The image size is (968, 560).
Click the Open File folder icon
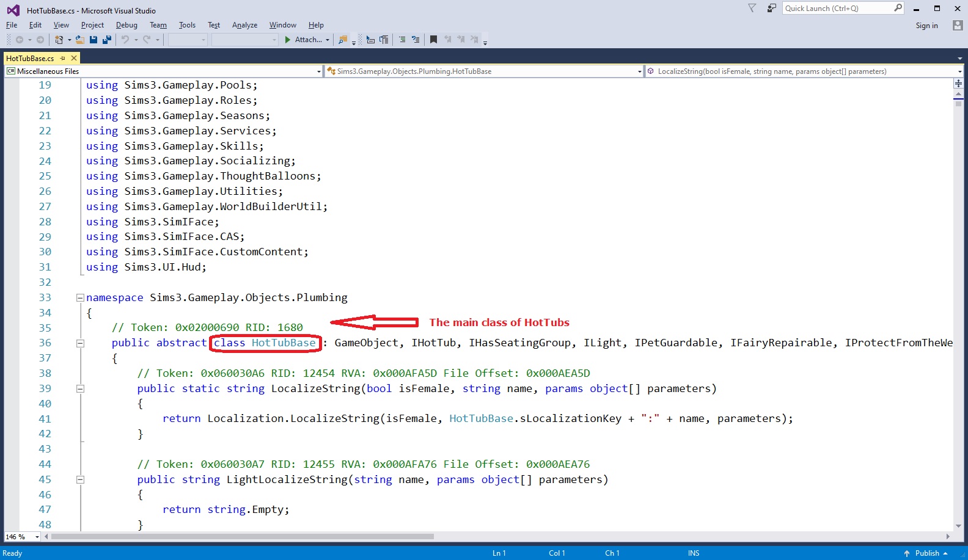tap(80, 40)
